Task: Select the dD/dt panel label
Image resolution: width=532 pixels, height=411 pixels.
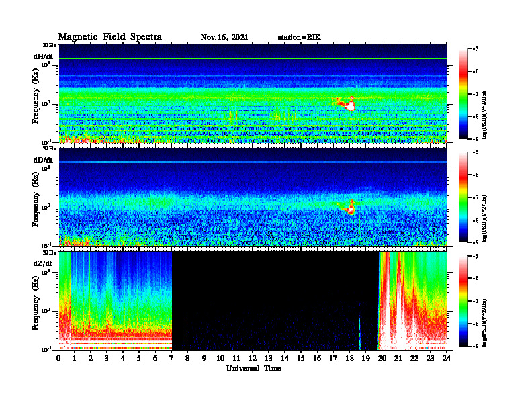Action: coord(43,160)
